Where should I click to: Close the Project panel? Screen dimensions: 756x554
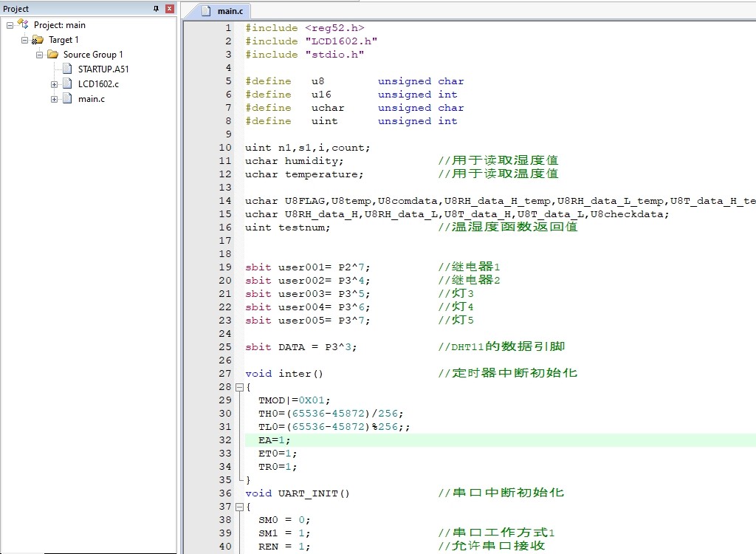pyautogui.click(x=169, y=9)
